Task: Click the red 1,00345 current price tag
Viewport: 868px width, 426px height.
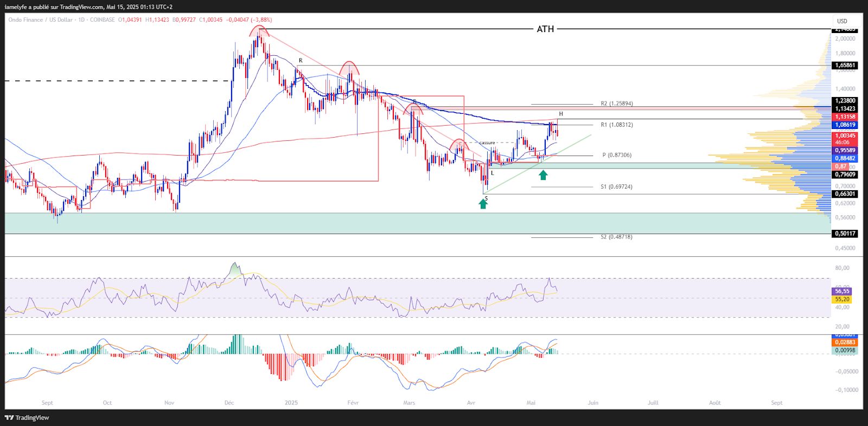Action: pyautogui.click(x=845, y=135)
